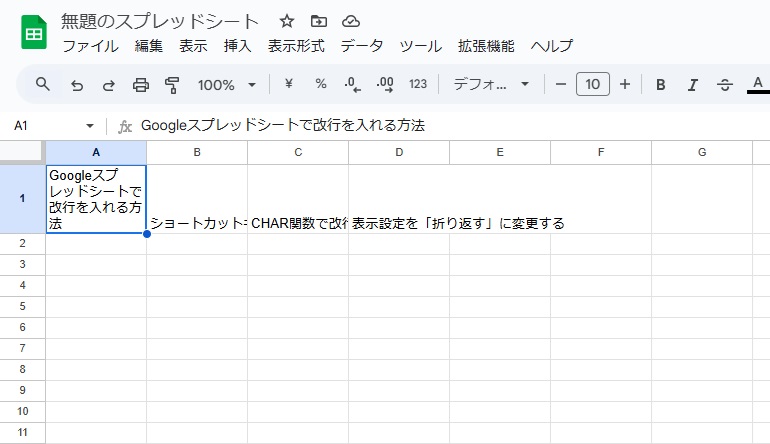
Task: Select cell A1 with Googleスプレッドシート text
Action: tap(96, 199)
